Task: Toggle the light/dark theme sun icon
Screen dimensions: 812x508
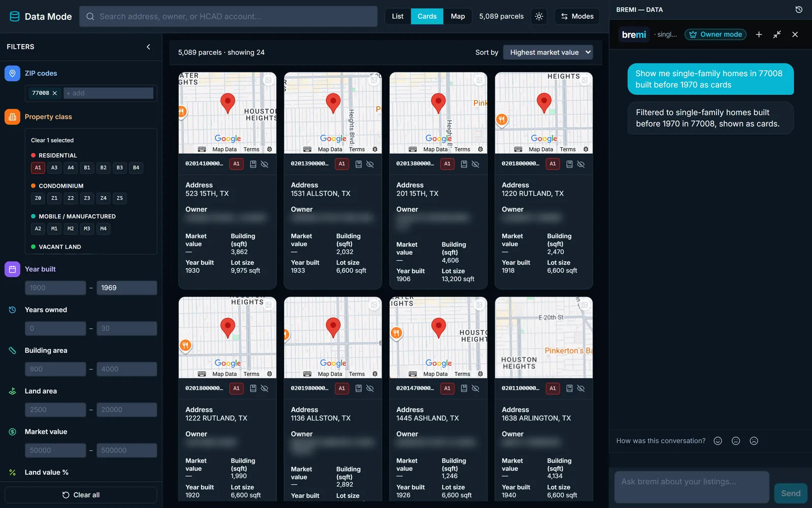Action: coord(539,16)
